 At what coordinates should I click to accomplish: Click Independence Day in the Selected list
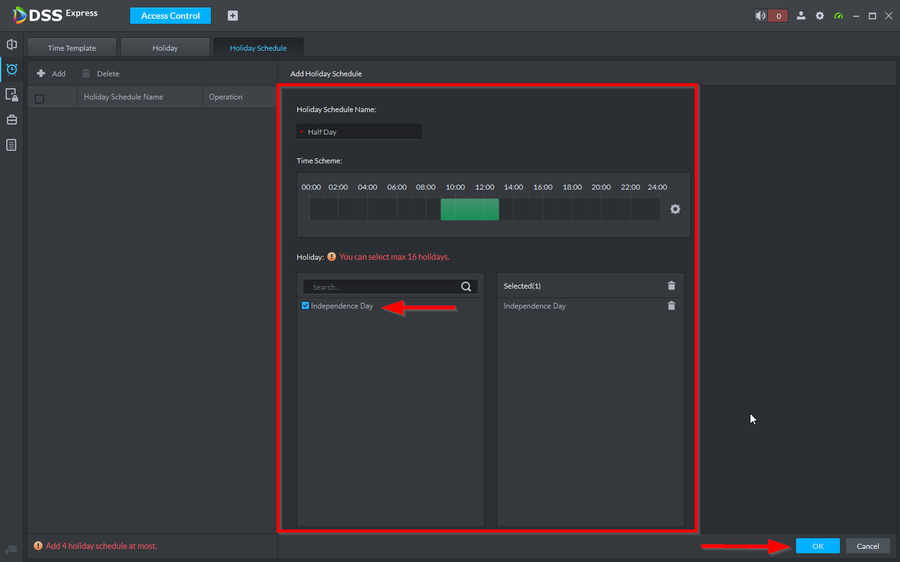534,306
